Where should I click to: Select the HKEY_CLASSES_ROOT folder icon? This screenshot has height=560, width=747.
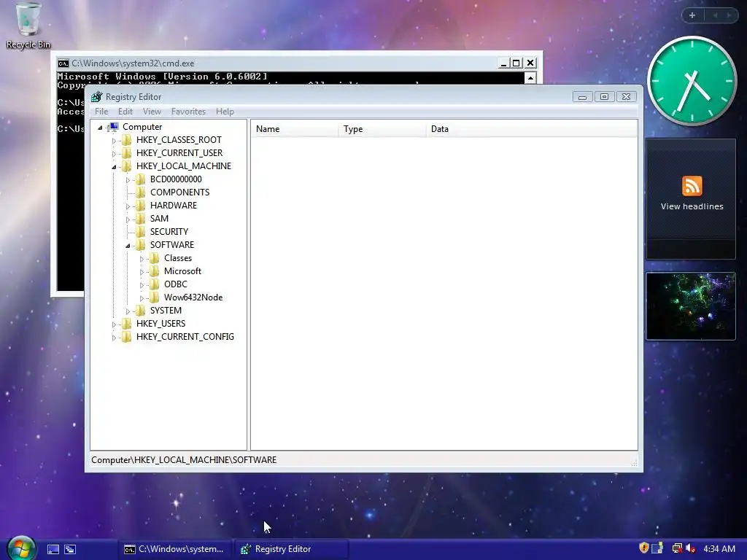tap(127, 139)
